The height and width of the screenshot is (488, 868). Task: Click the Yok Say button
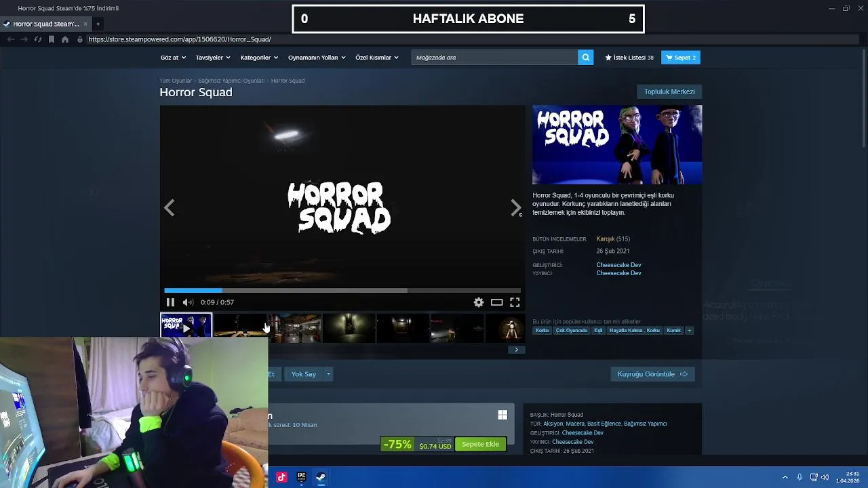[x=304, y=374]
